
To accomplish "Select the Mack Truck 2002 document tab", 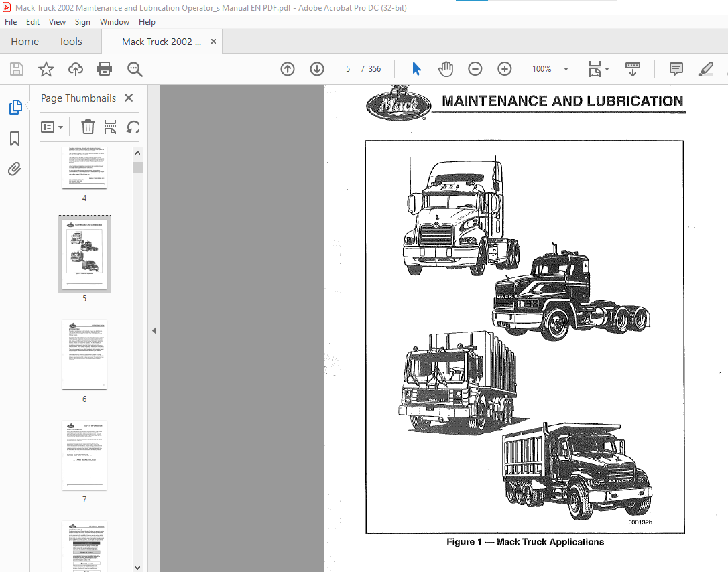I will [x=162, y=42].
